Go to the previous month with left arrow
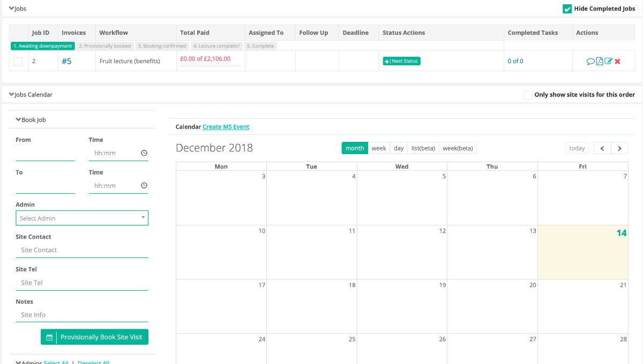 pos(602,148)
